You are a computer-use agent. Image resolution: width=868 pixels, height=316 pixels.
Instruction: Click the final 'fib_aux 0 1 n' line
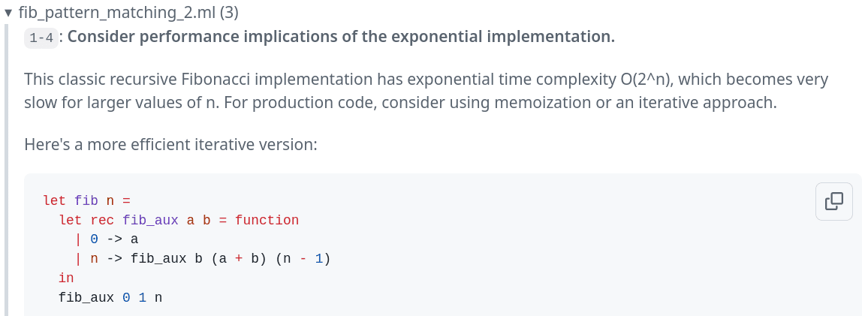tap(110, 298)
